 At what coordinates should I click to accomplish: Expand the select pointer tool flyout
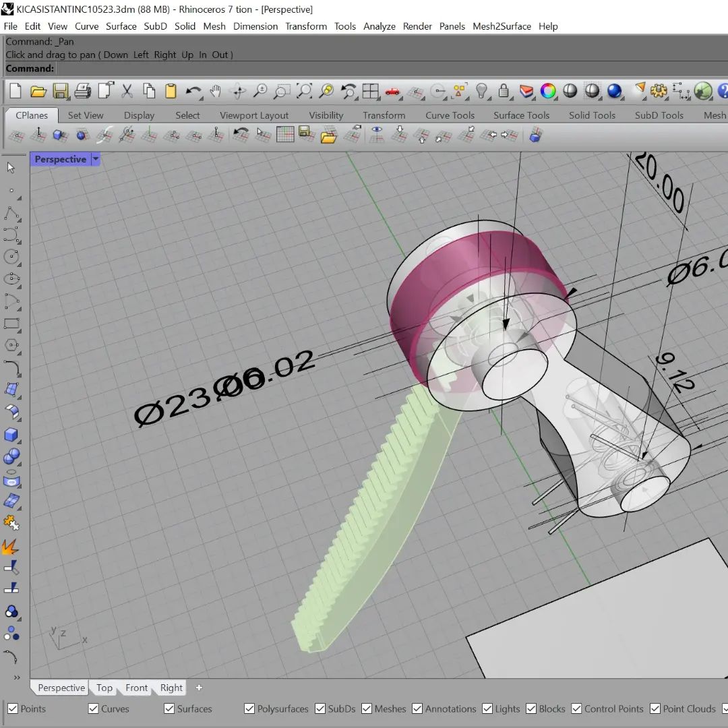11,168
